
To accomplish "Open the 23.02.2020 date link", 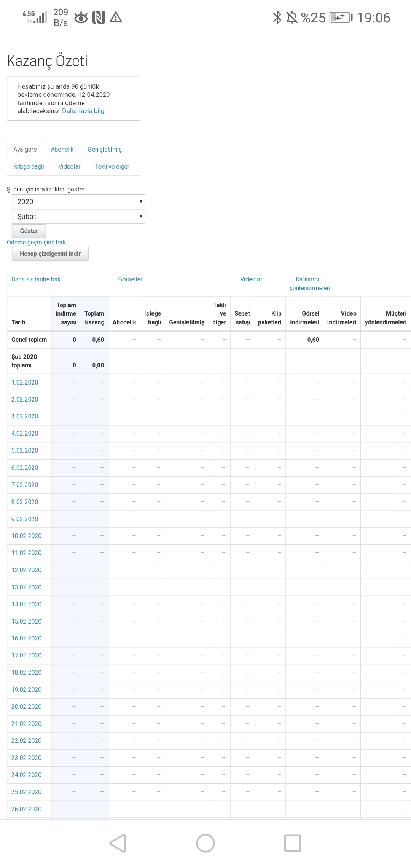I will click(x=26, y=758).
